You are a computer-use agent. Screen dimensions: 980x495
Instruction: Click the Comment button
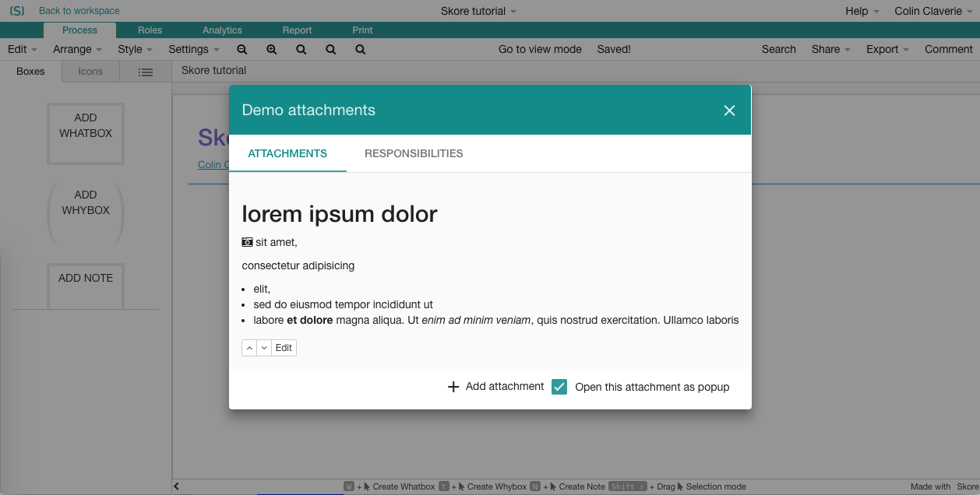pos(948,49)
